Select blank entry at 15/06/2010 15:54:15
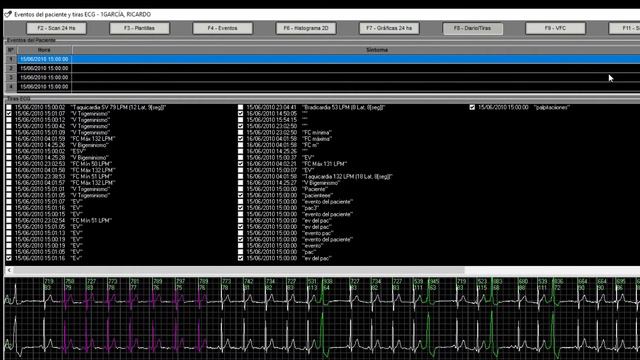 pyautogui.click(x=277, y=120)
